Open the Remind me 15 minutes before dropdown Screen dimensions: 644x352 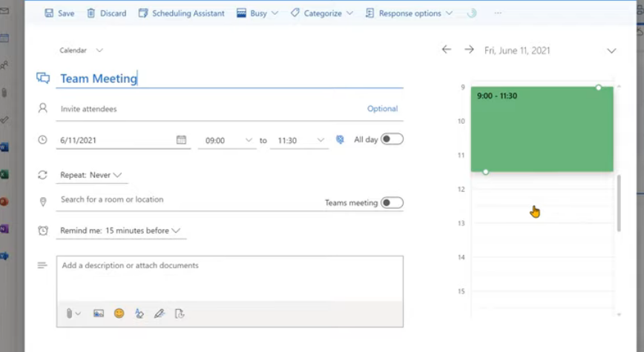pos(120,230)
